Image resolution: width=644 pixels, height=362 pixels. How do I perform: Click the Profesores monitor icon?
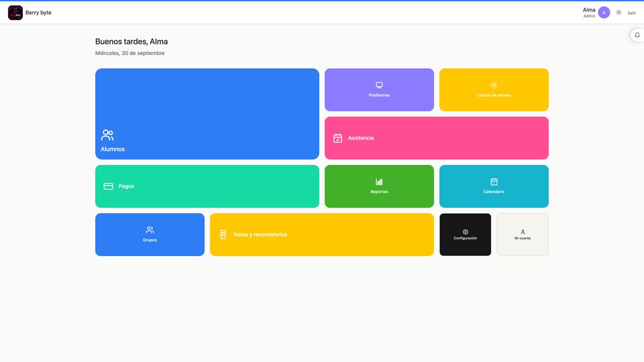coord(379,85)
